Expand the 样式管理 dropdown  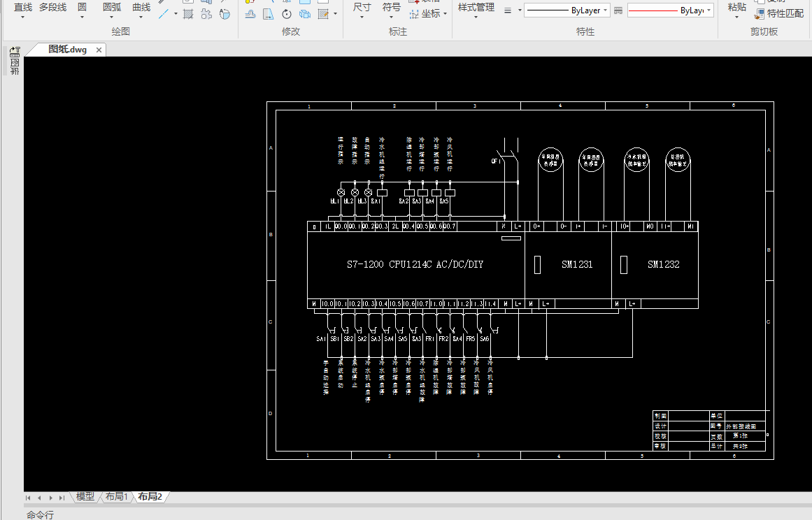tap(476, 10)
